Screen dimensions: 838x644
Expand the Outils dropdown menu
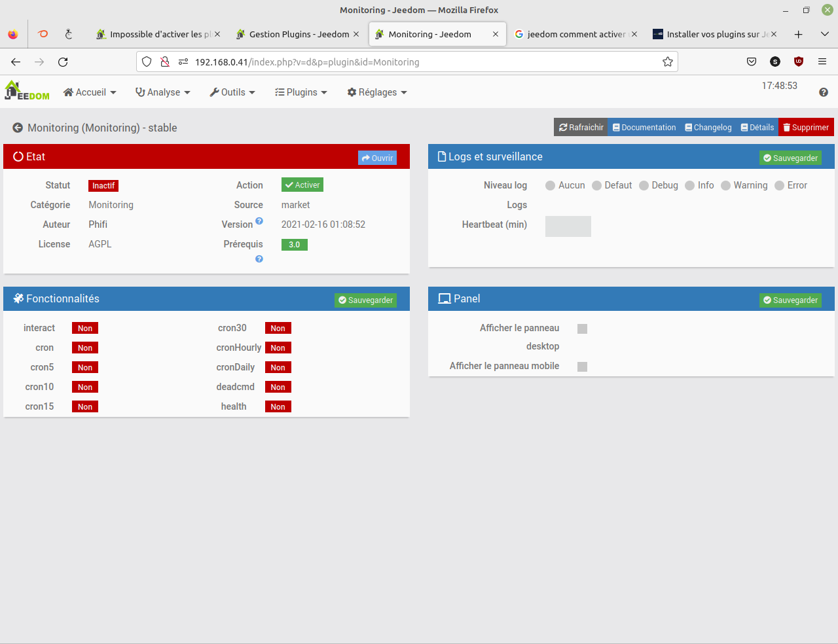(x=232, y=92)
